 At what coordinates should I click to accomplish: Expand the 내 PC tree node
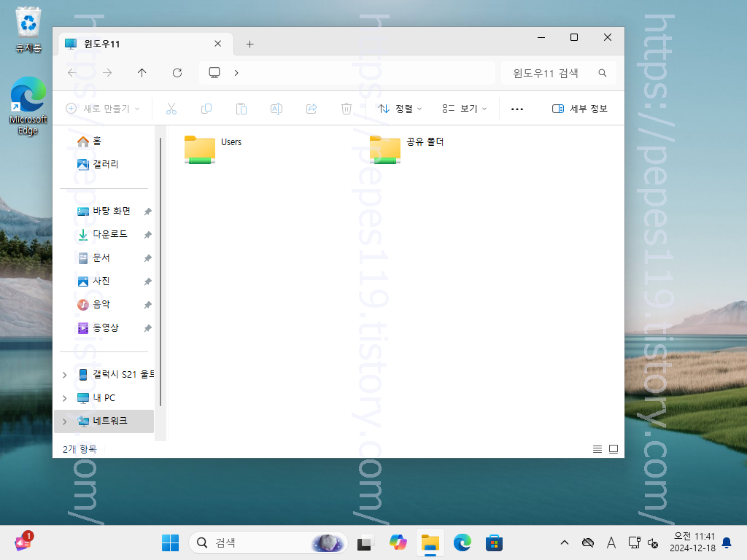65,398
